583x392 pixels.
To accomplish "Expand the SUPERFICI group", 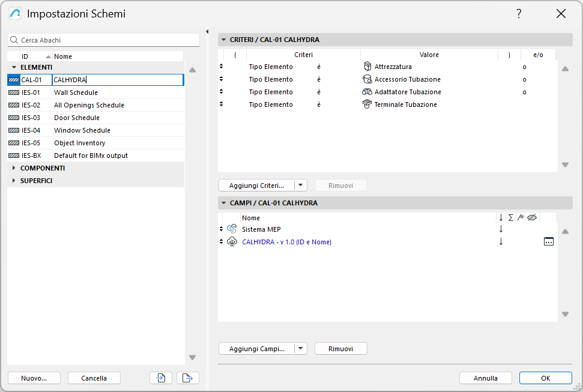I will point(14,181).
